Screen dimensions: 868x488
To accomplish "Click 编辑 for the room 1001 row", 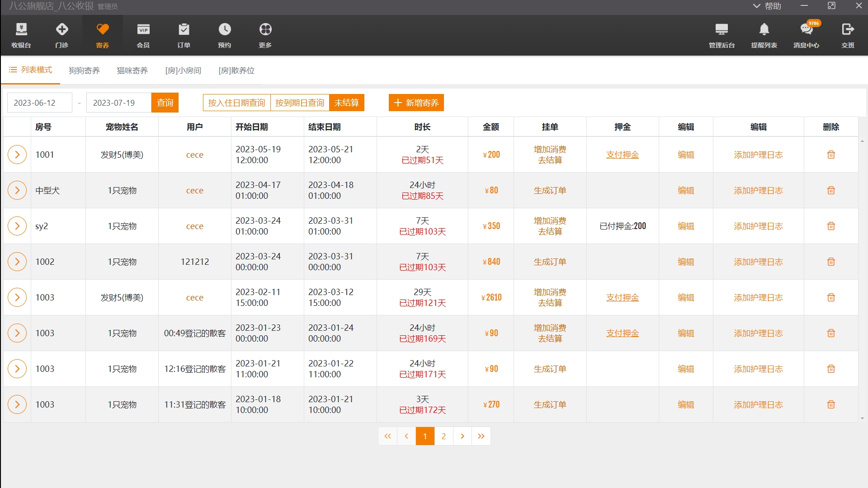I will click(x=686, y=155).
